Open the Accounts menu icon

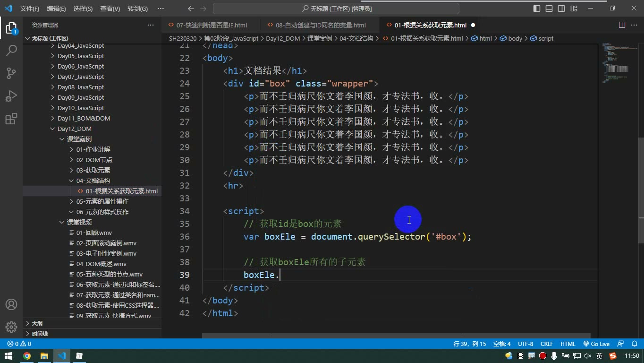click(11, 304)
